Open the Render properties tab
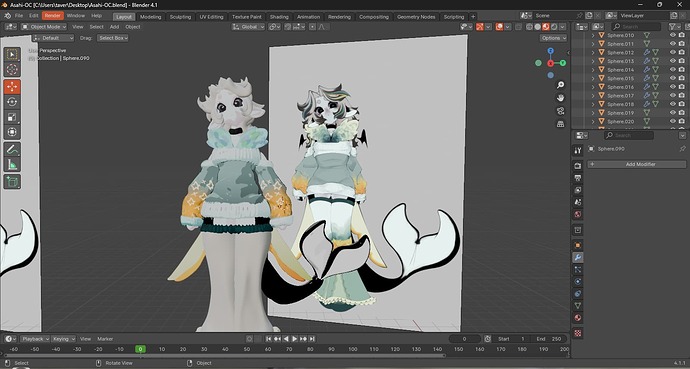This screenshot has width=690, height=369. 578,165
